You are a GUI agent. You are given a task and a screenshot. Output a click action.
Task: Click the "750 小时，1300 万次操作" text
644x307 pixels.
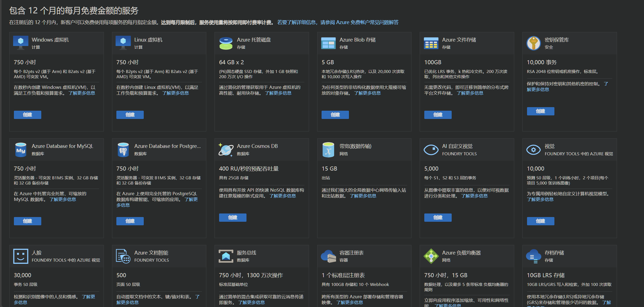click(x=251, y=275)
